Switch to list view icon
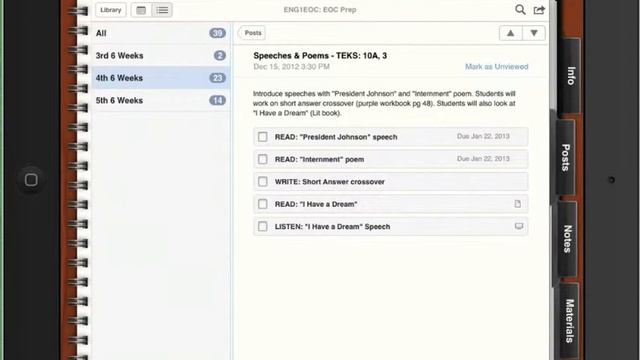Screen dimensions: 640x360 tap(162, 10)
